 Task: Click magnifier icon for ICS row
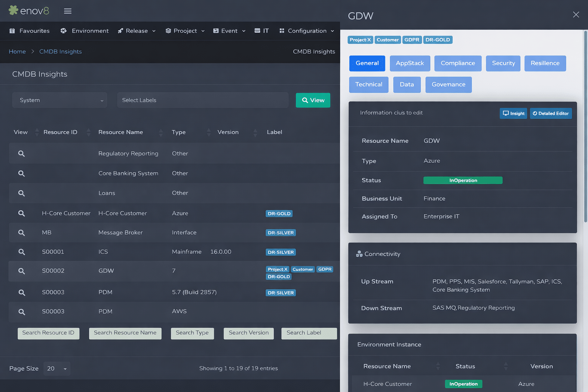(x=21, y=252)
